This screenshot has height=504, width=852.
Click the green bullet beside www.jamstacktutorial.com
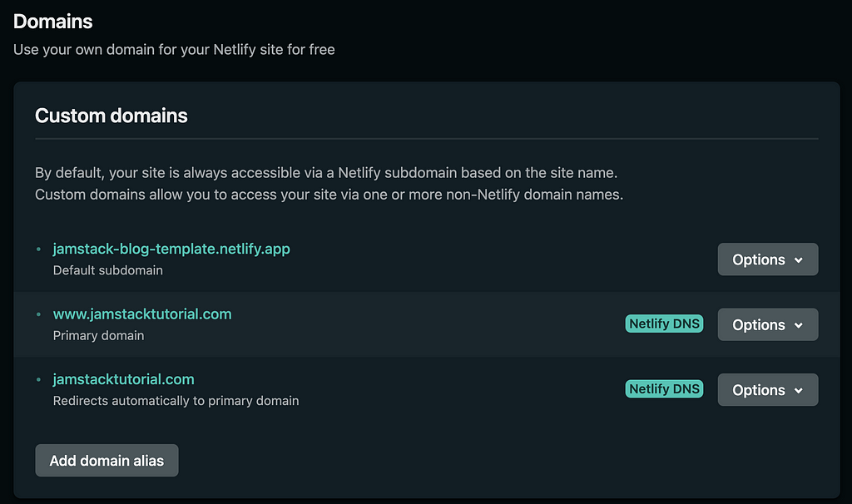coord(38,314)
